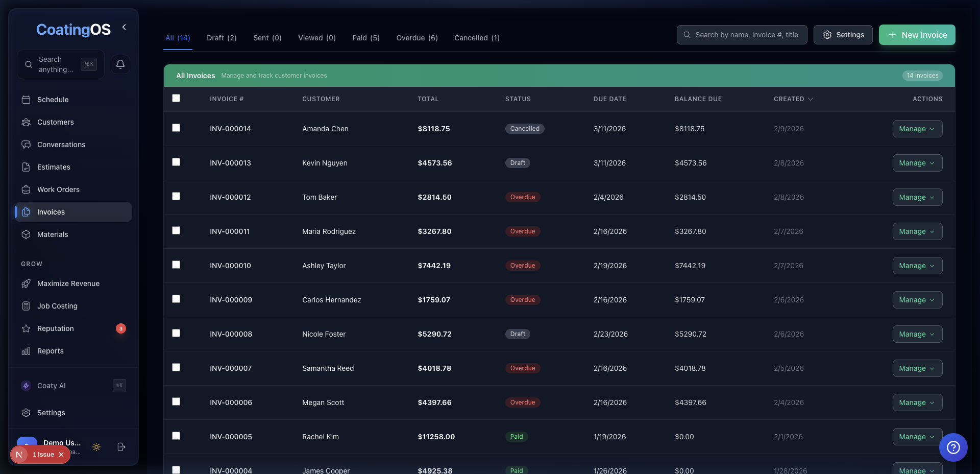The image size is (980, 474).
Task: Collapse the sidebar using the chevron
Action: click(x=124, y=27)
